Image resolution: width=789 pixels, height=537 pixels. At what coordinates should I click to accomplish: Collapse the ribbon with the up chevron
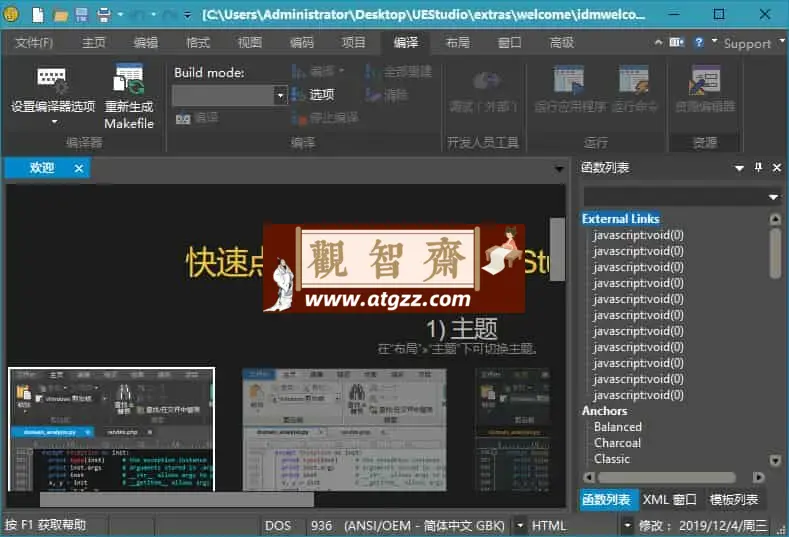tap(658, 43)
